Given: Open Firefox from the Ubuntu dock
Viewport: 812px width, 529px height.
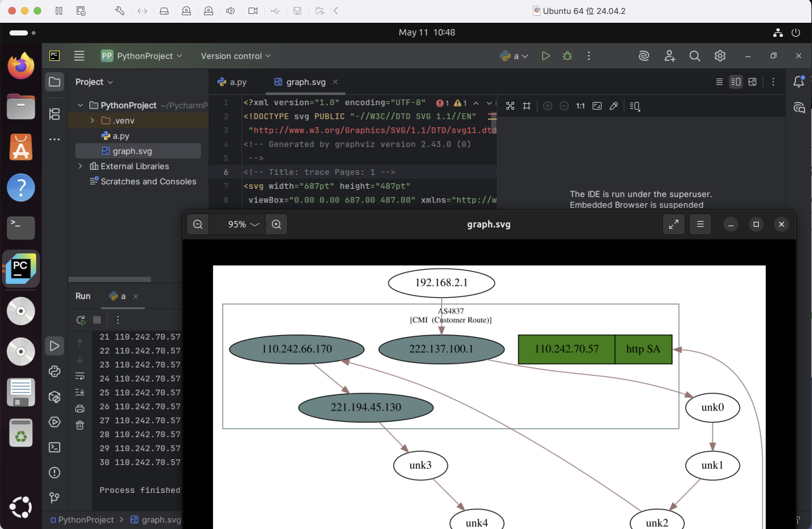Looking at the screenshot, I should tap(21, 66).
